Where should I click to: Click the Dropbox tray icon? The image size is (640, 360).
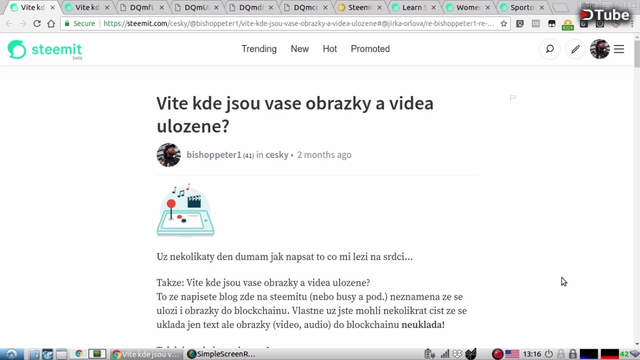(x=457, y=354)
